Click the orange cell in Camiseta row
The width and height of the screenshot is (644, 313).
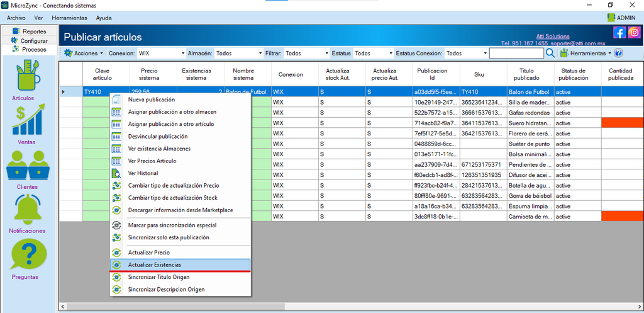[x=623, y=216]
